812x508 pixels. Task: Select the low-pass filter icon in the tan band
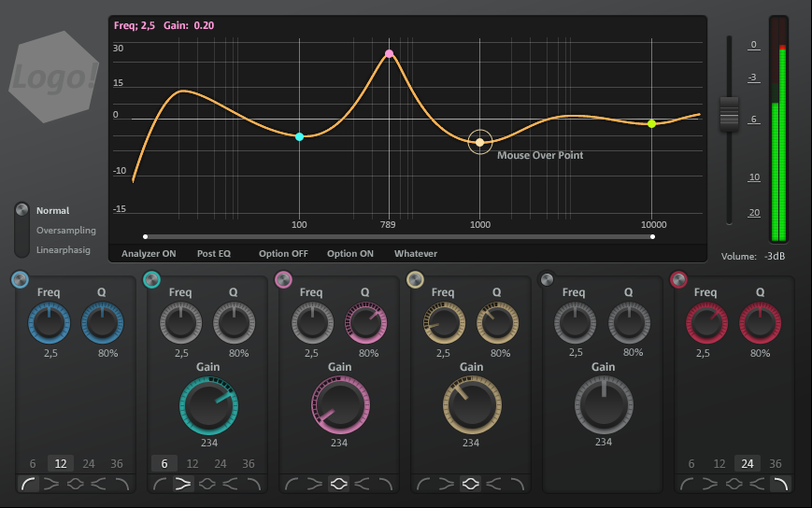pyautogui.click(x=515, y=484)
